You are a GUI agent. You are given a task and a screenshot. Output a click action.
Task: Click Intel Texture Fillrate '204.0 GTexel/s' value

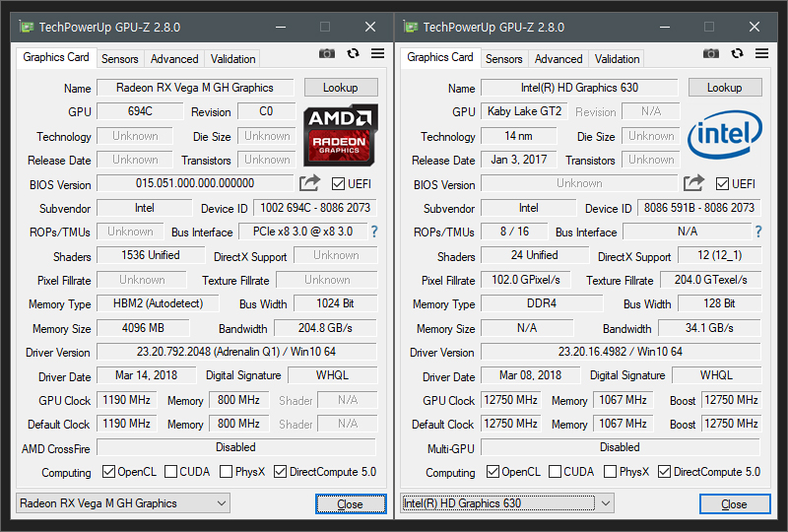pyautogui.click(x=710, y=280)
